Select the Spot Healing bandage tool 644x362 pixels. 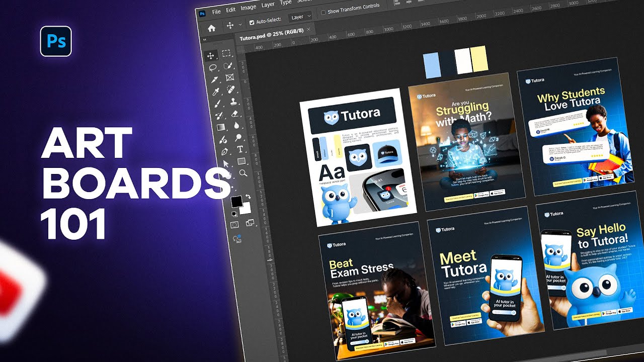click(231, 90)
